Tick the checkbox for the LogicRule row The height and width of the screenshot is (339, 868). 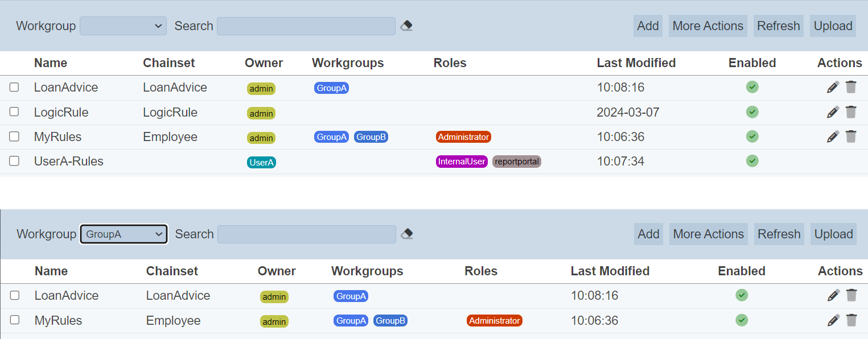[14, 112]
